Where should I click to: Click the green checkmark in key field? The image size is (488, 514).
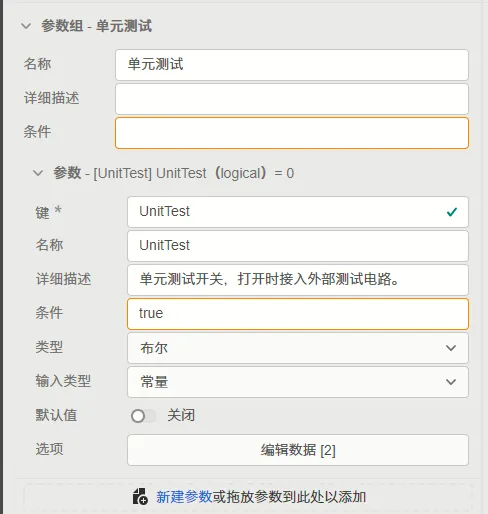[452, 212]
